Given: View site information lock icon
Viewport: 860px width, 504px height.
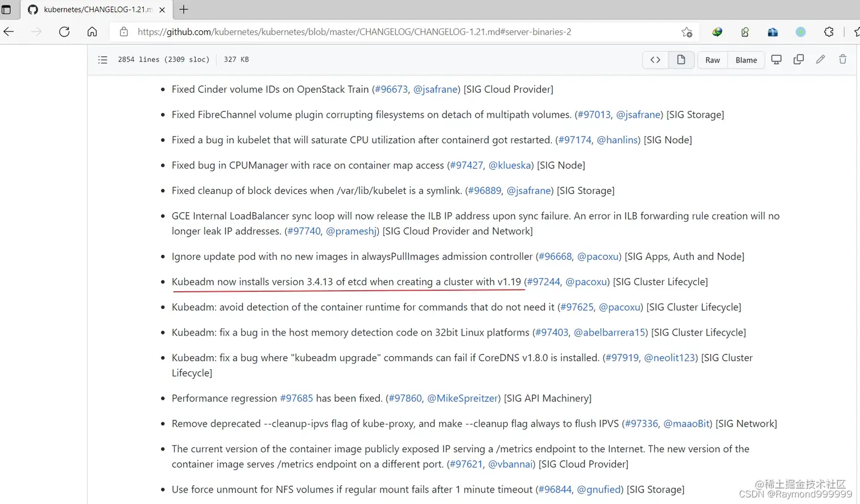Looking at the screenshot, I should [123, 32].
